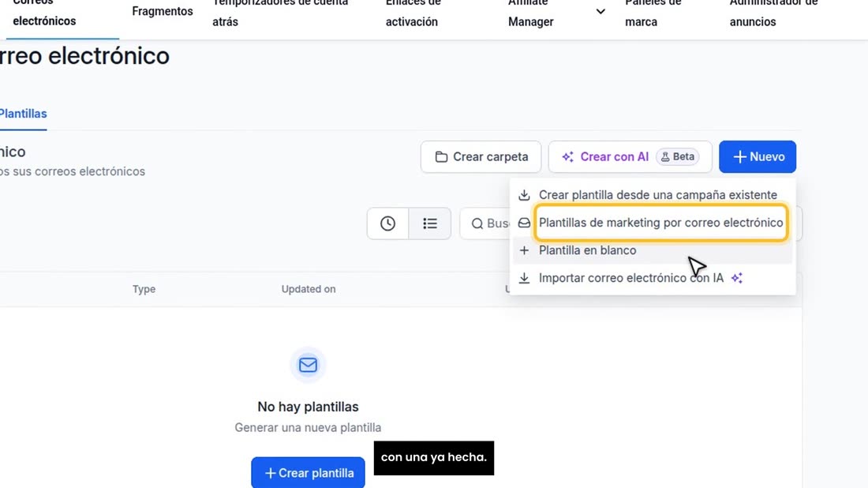Select Importar correo electrónico con IA
This screenshot has height=488, width=868.
click(652, 278)
